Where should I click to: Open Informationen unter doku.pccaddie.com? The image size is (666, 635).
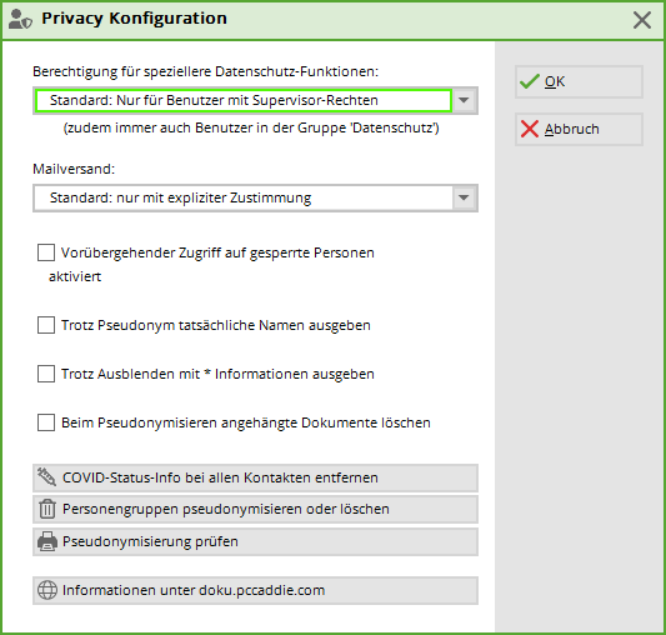[255, 590]
